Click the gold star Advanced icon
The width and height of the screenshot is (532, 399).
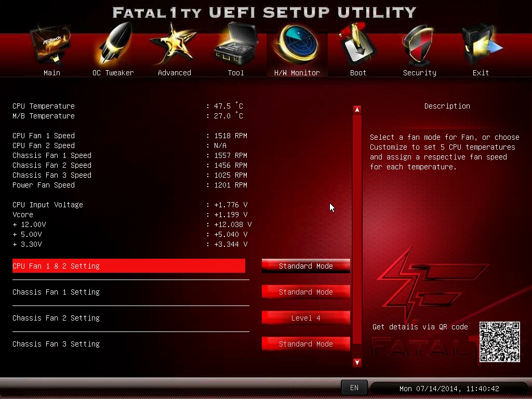[x=174, y=44]
